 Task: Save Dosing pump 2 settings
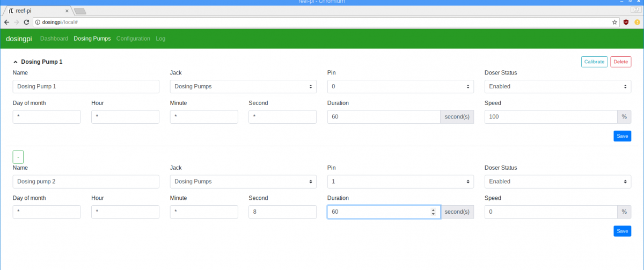pyautogui.click(x=622, y=231)
